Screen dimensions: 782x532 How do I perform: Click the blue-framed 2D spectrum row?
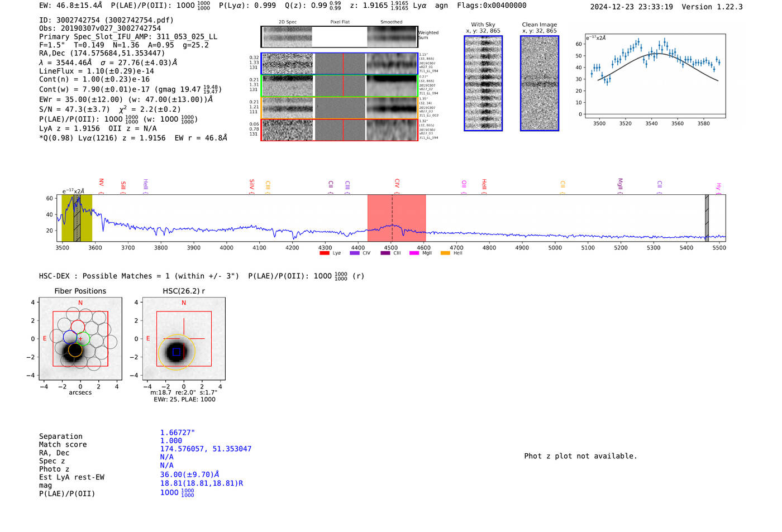[339, 64]
